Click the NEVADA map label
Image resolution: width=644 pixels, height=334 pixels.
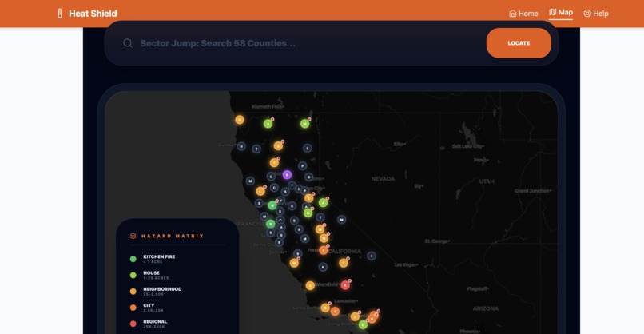[383, 179]
